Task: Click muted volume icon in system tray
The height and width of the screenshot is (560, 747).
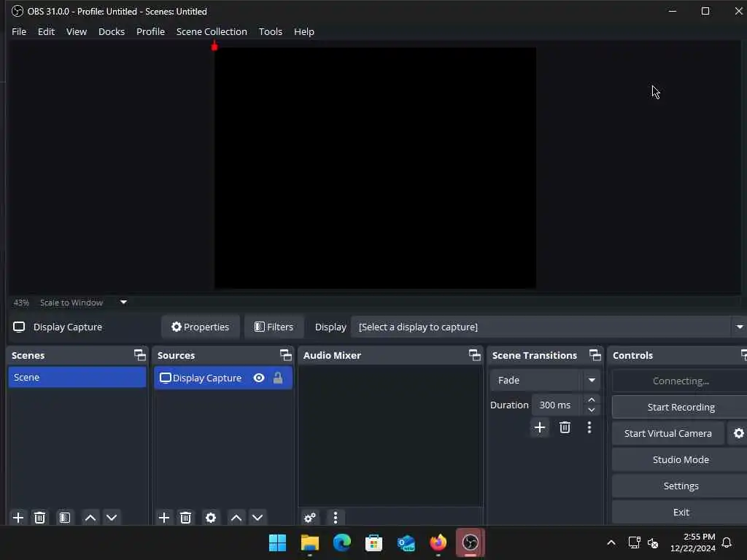Action: point(653,542)
